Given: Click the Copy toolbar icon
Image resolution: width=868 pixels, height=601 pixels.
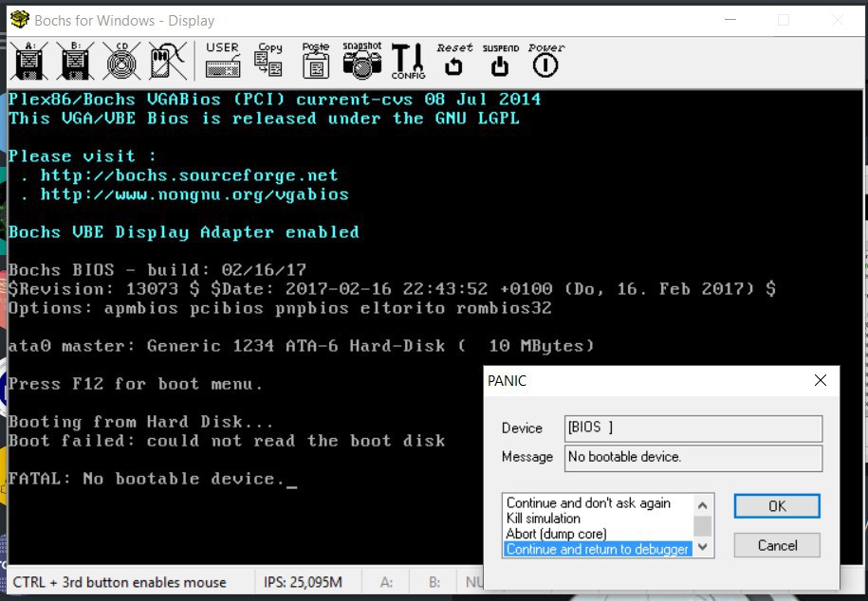Looking at the screenshot, I should point(269,60).
